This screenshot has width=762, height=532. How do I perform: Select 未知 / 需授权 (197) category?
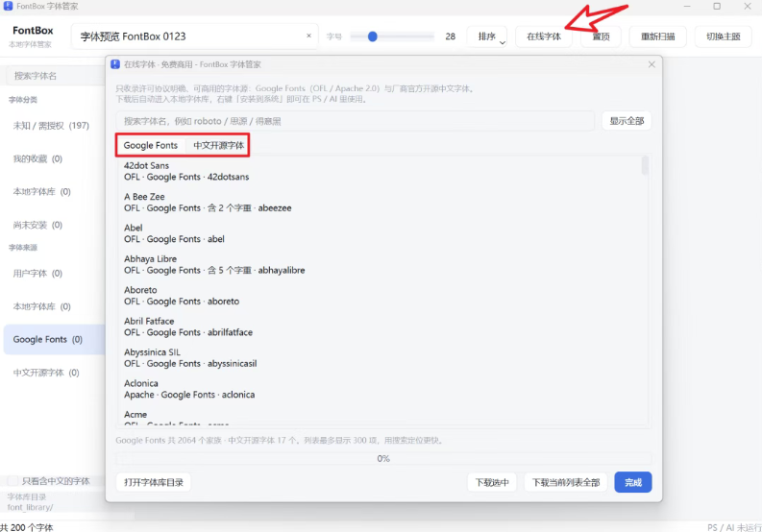51,126
